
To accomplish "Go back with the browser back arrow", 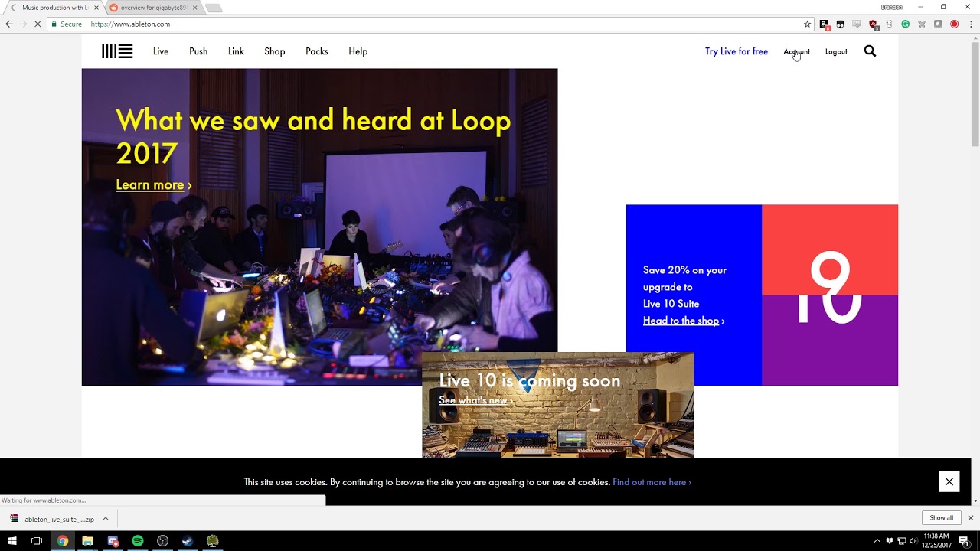I will click(9, 24).
